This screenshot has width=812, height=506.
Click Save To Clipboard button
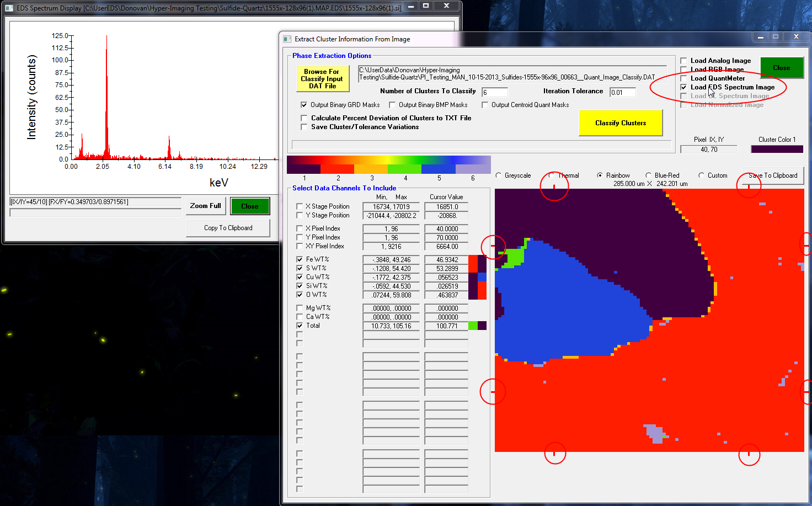point(772,175)
